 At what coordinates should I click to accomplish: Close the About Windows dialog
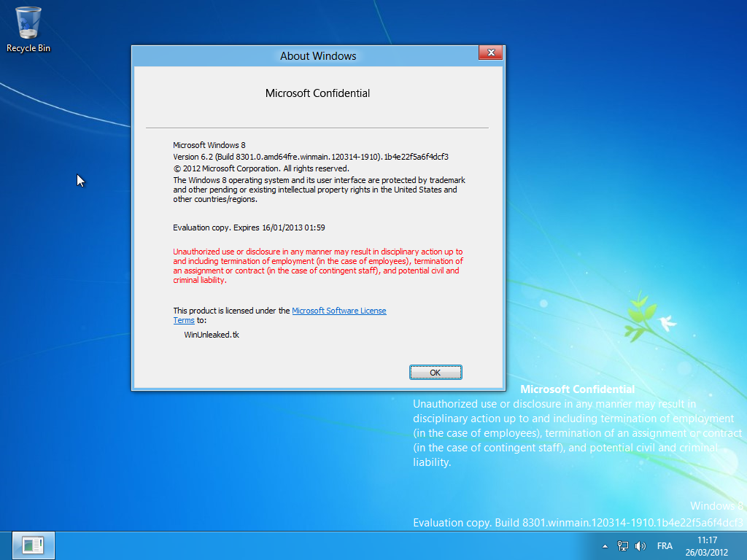[491, 52]
